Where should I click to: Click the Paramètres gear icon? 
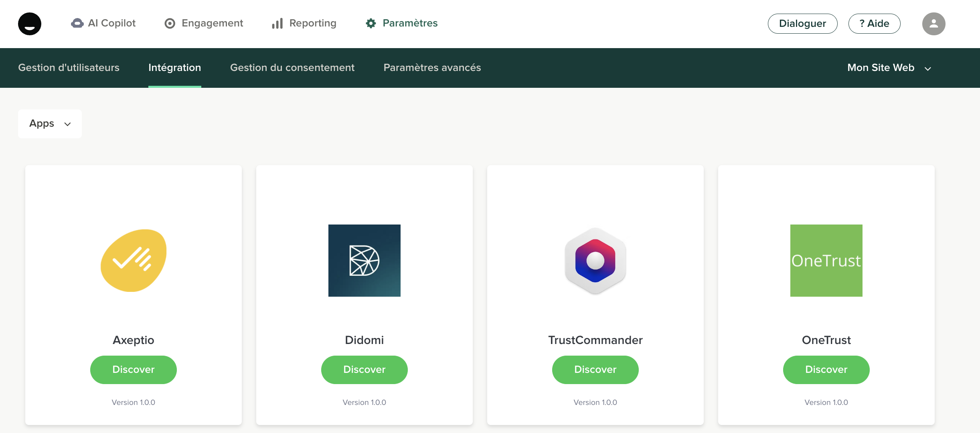pos(371,23)
